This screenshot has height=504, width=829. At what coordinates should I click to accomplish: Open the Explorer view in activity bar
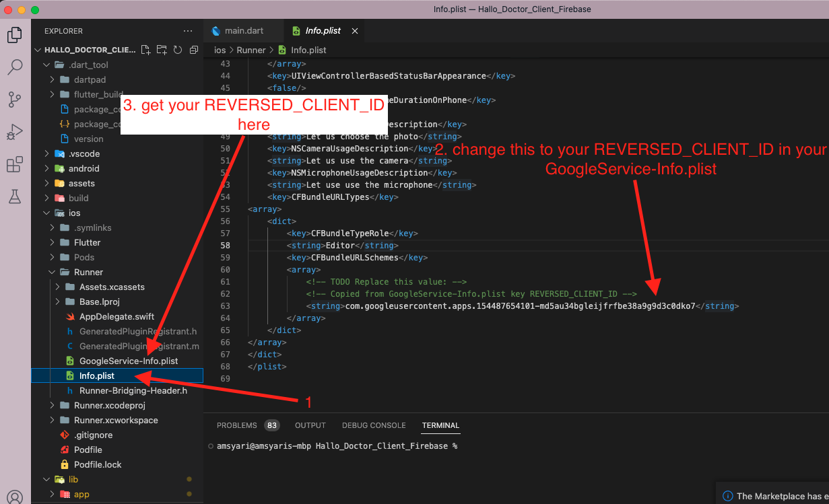click(x=14, y=35)
